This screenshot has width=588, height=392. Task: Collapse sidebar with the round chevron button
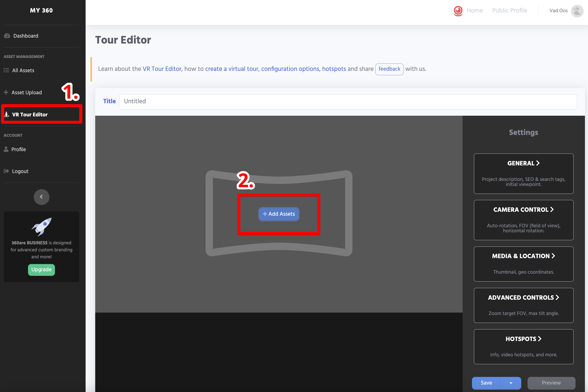(x=42, y=197)
